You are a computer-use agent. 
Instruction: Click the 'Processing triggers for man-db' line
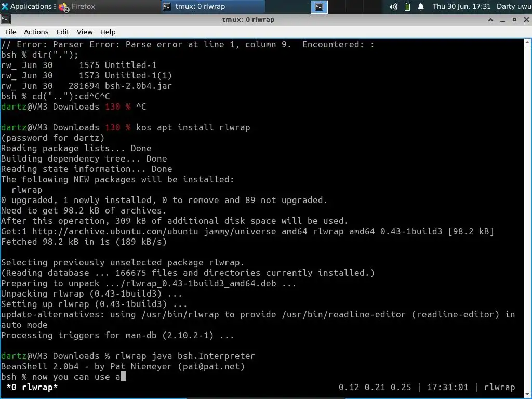117,335
